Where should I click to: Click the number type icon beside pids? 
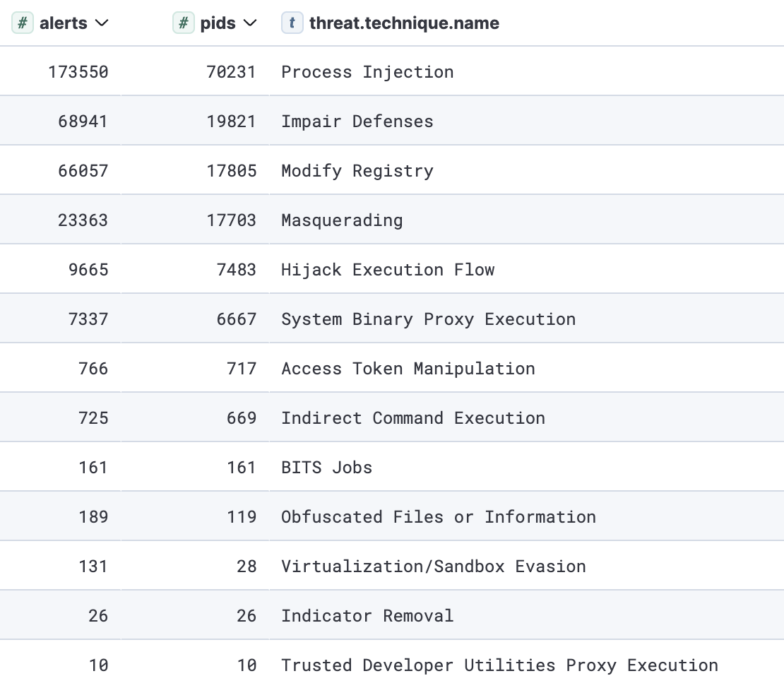(x=184, y=23)
